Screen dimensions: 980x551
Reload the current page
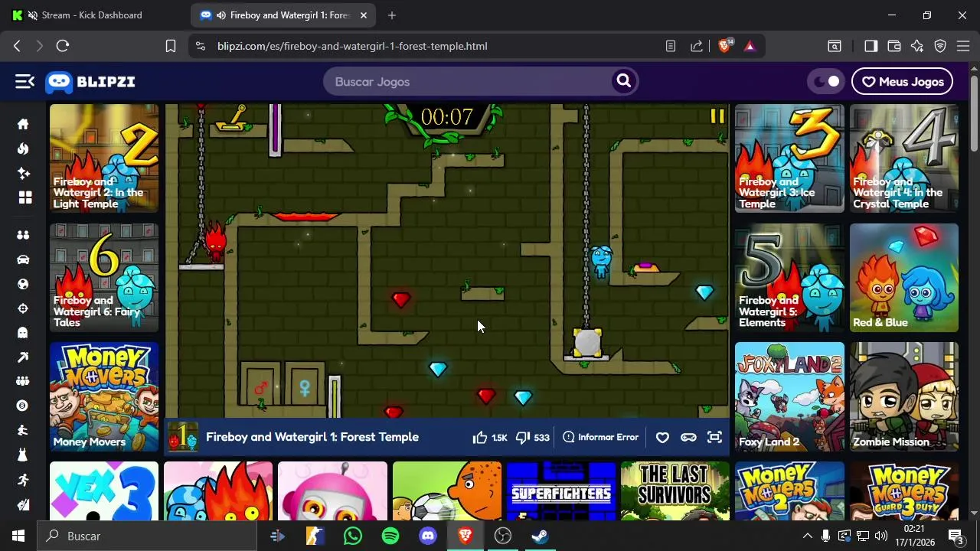(63, 46)
